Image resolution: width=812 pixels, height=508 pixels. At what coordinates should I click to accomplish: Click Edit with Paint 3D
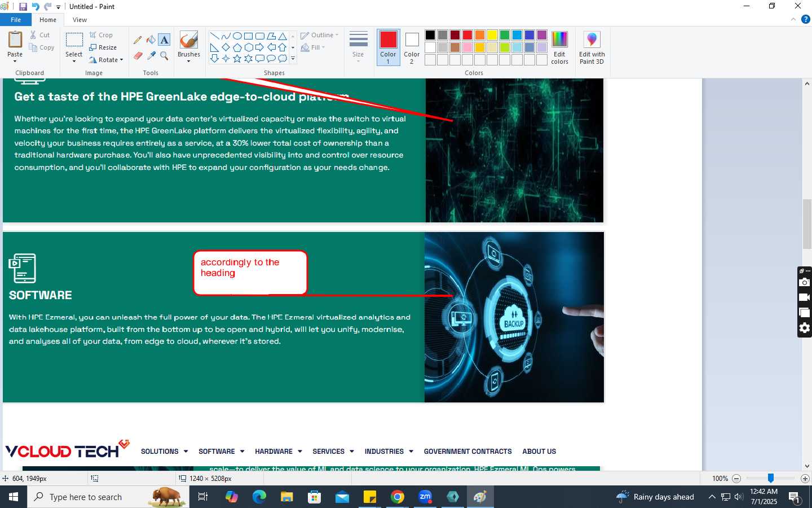[x=592, y=48]
